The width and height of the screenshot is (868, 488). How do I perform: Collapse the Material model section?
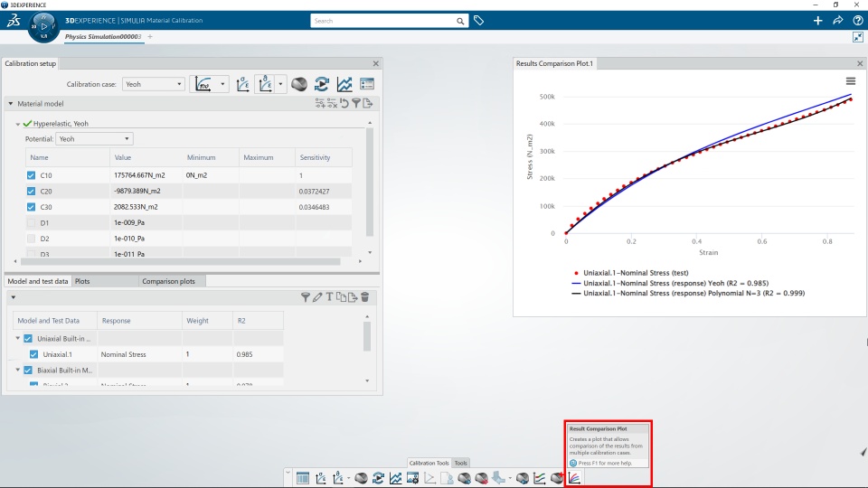[11, 103]
